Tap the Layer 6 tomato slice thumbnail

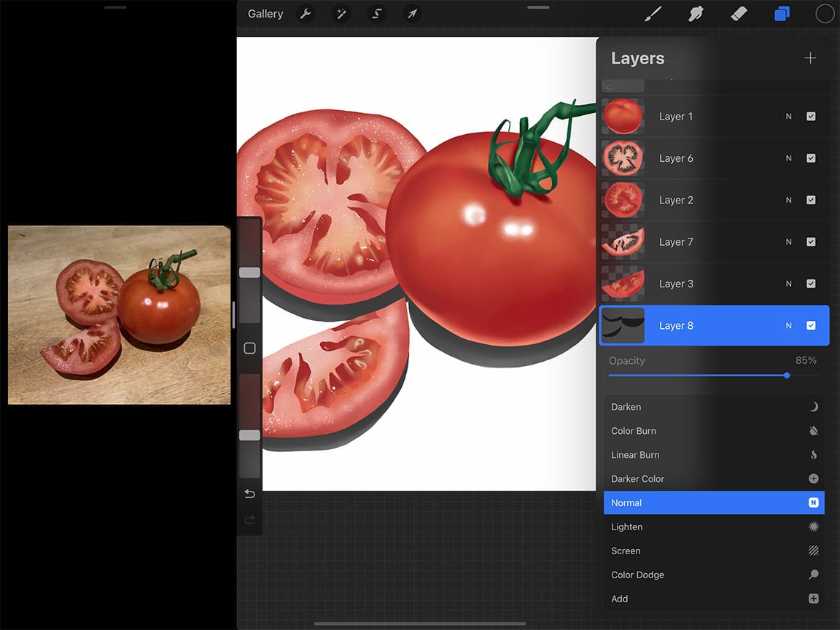pos(622,158)
